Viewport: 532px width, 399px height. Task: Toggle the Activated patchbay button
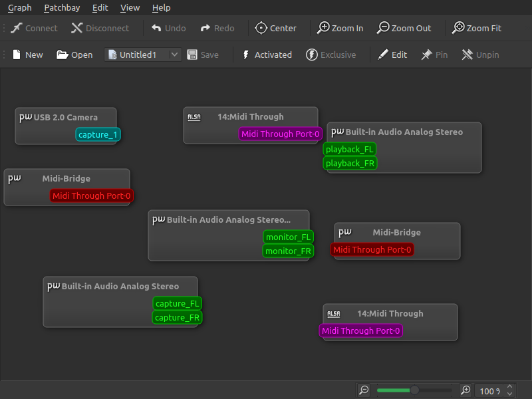pyautogui.click(x=266, y=55)
